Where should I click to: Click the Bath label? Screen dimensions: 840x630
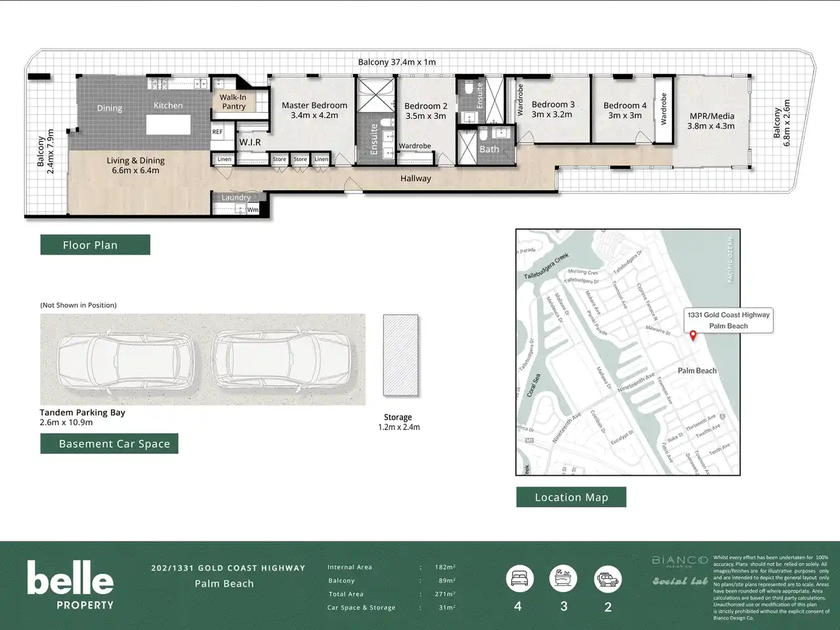[x=489, y=150]
